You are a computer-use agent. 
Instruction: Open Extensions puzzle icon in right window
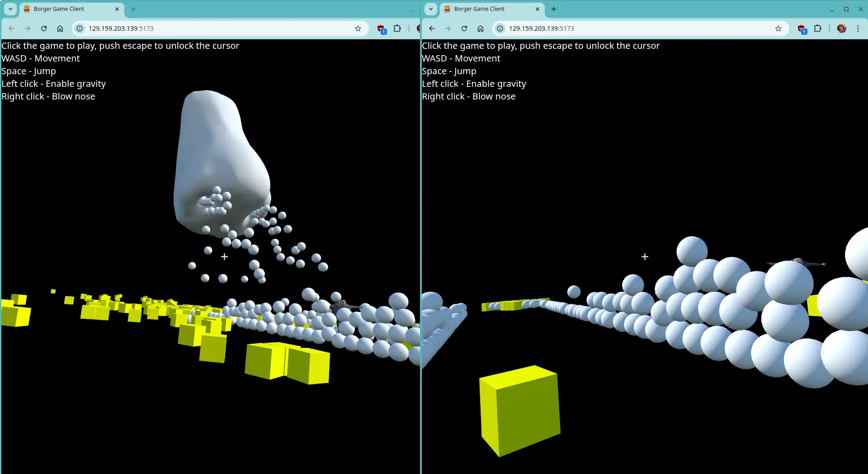(817, 28)
